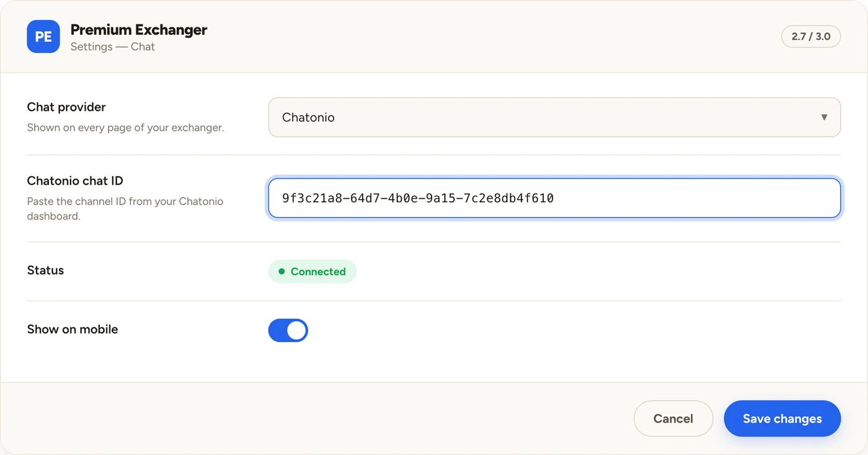Click the dropdown arrow in Chat provider field
The height and width of the screenshot is (455, 868).
[824, 117]
